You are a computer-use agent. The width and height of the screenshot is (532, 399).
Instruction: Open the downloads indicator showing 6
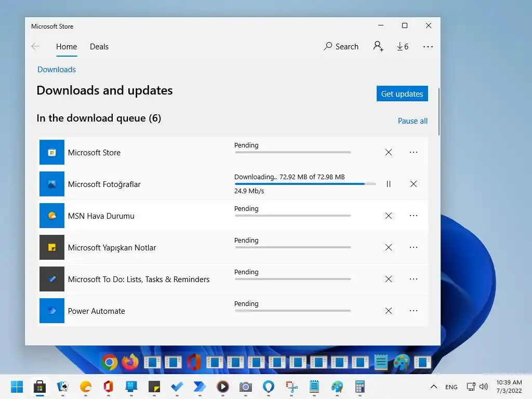[x=403, y=46]
